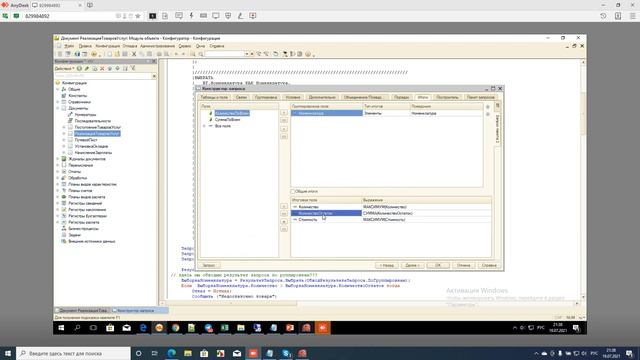Open AnyDesk session history icon

point(603,16)
